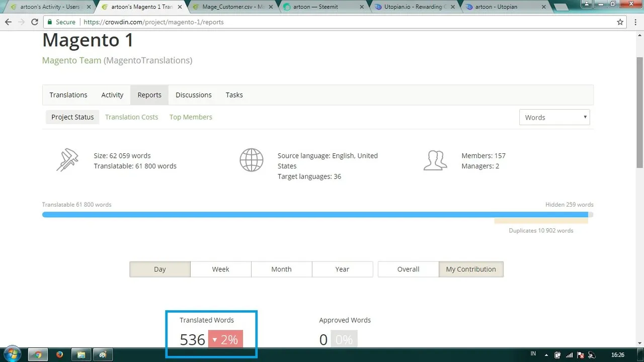
Task: Click the Duplicates 10 902 words label
Action: click(x=541, y=231)
